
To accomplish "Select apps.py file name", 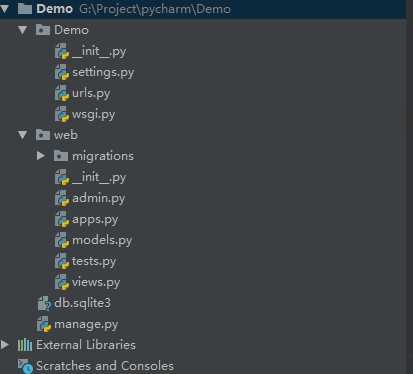I will coord(95,220).
